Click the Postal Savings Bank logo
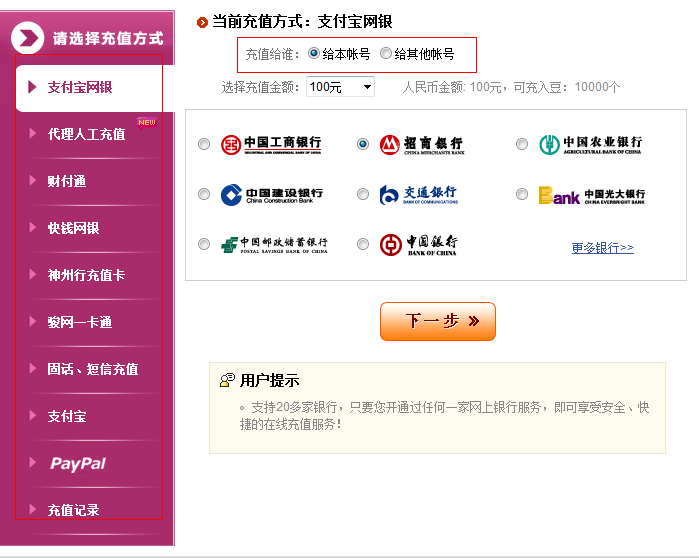 (274, 244)
